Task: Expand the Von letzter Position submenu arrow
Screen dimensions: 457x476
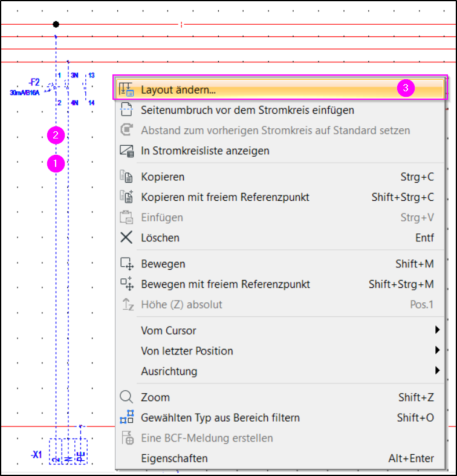Action: [437, 350]
